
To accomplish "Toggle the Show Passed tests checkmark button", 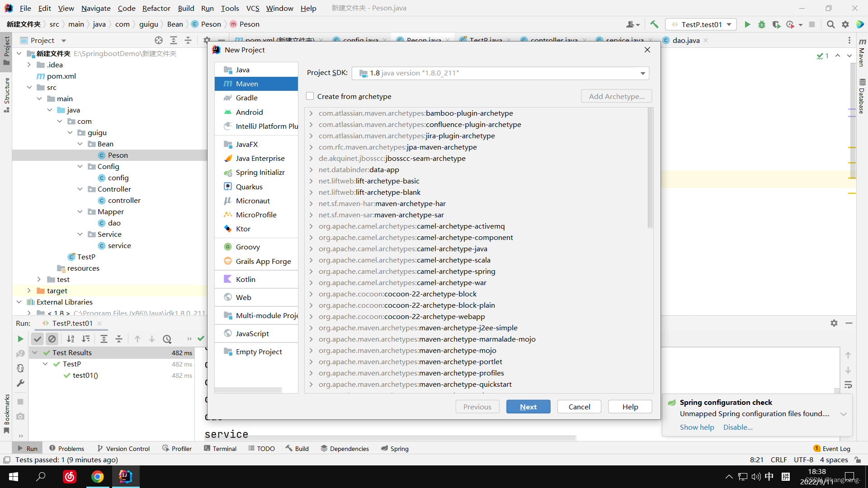I will click(38, 339).
